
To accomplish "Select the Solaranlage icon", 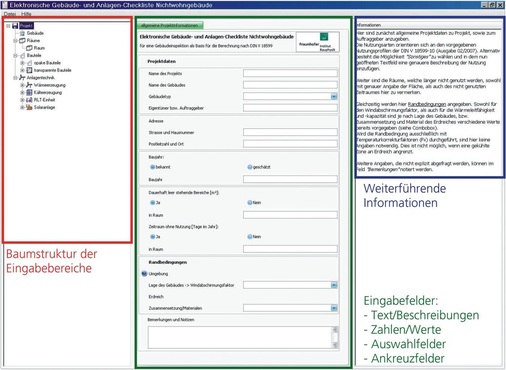I will 29,107.
